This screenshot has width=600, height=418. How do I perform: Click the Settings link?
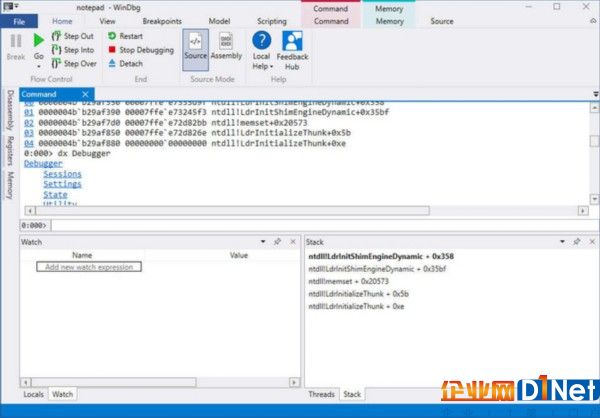tap(62, 184)
